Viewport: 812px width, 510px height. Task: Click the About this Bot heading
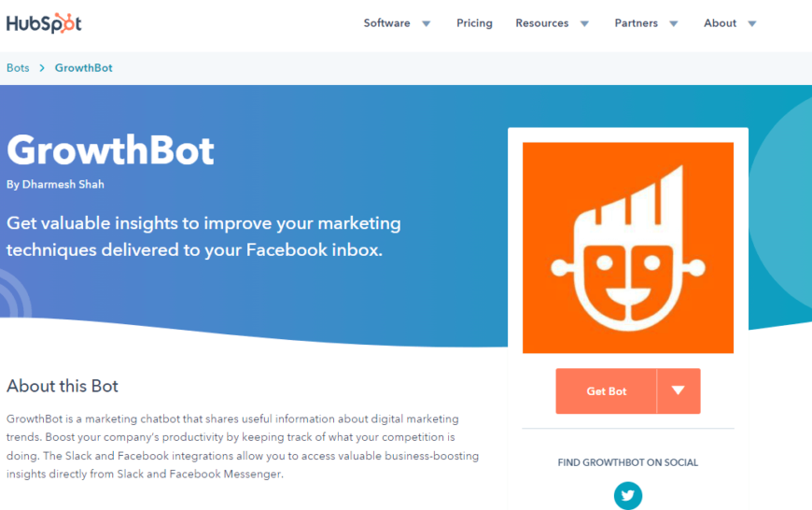(x=63, y=386)
